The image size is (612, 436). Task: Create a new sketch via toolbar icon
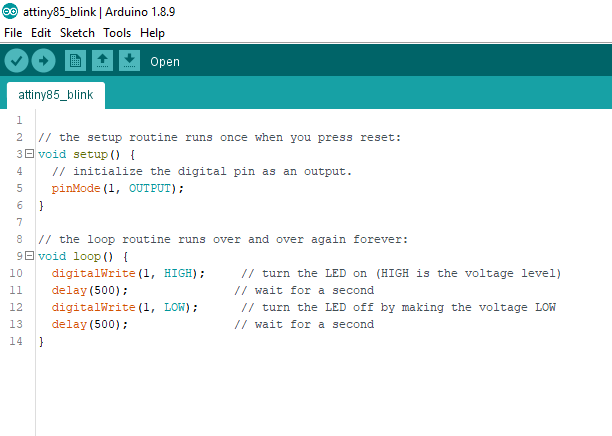click(x=75, y=61)
